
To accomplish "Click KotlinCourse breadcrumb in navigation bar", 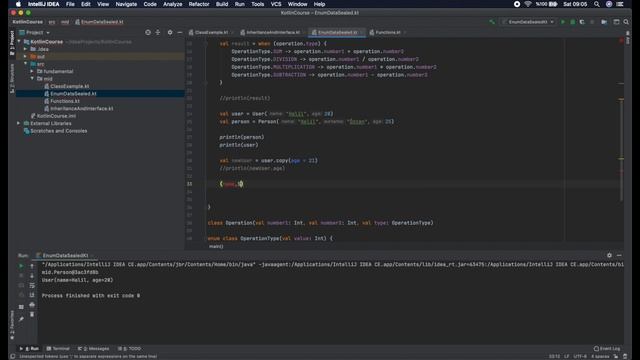I will [x=27, y=22].
